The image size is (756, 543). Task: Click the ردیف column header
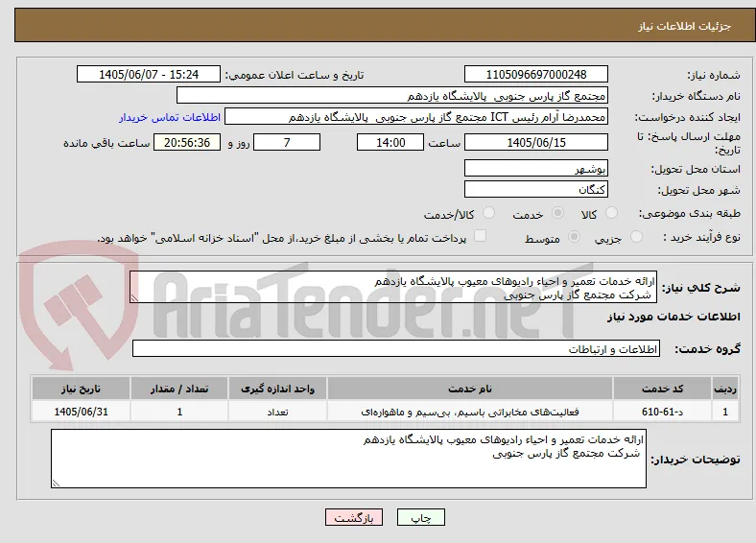[x=725, y=389]
